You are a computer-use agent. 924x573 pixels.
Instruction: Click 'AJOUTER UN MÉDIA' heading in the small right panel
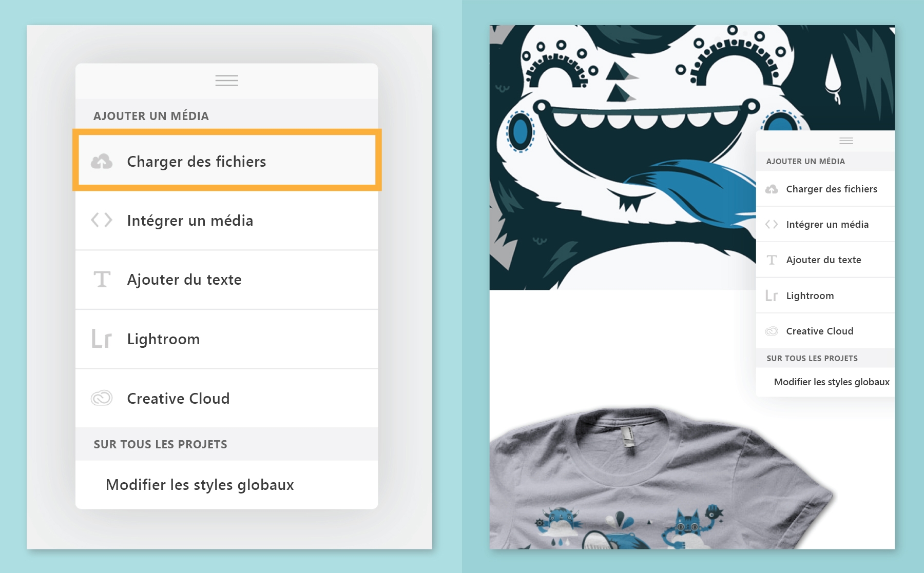coord(805,161)
